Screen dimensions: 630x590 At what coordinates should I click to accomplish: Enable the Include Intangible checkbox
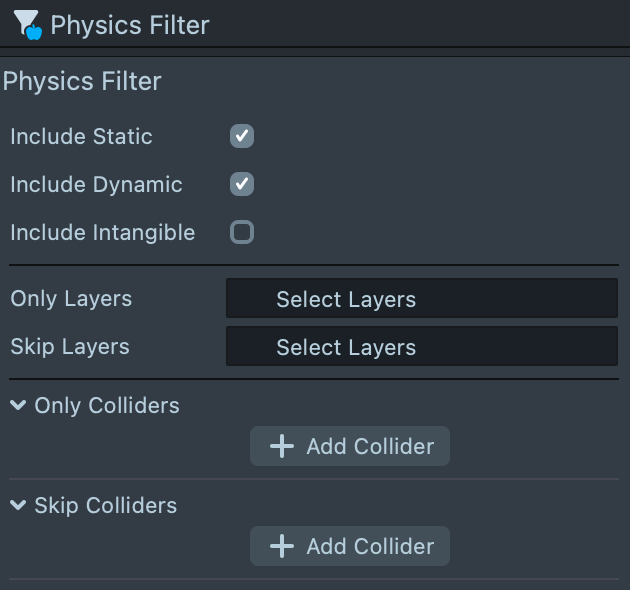pyautogui.click(x=242, y=232)
